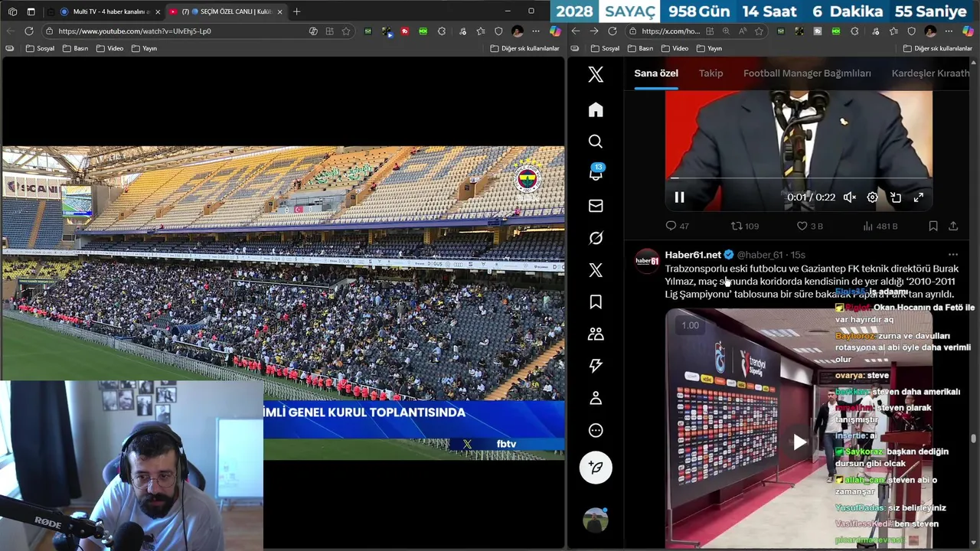Close the Multi TV browser tab
Viewport: 980px width, 551px height.
click(x=158, y=11)
